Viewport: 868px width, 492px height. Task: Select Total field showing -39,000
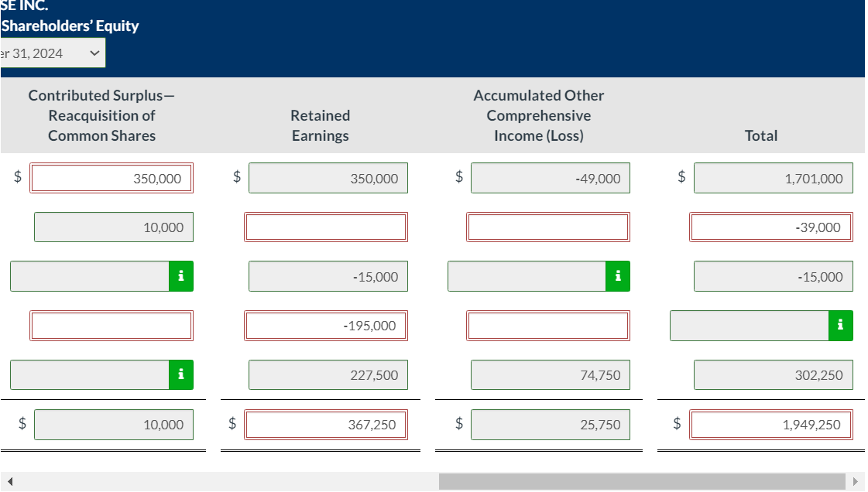771,227
